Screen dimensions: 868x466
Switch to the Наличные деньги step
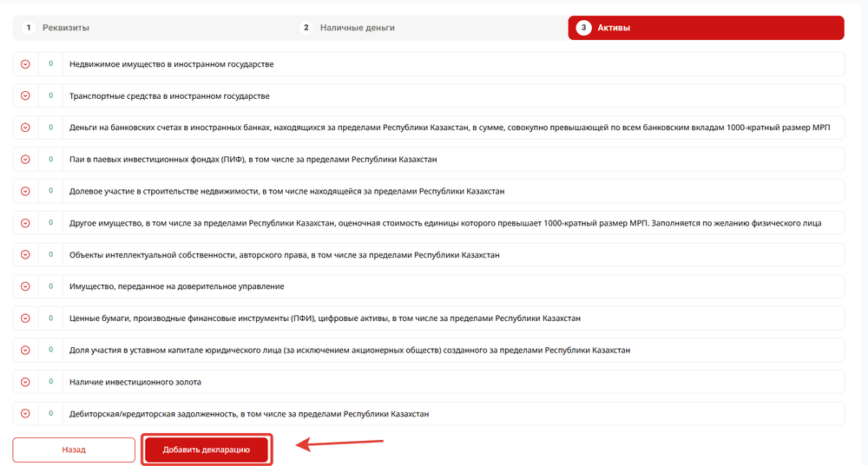[357, 28]
